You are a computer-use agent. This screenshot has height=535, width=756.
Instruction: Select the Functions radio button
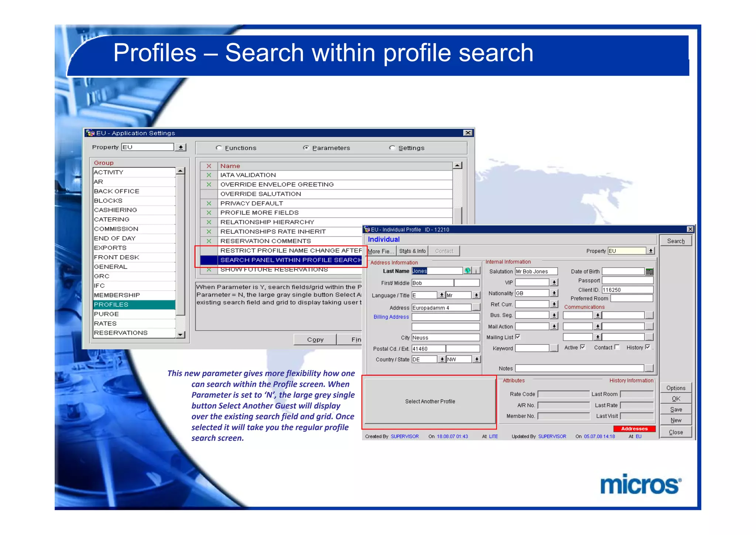click(219, 148)
